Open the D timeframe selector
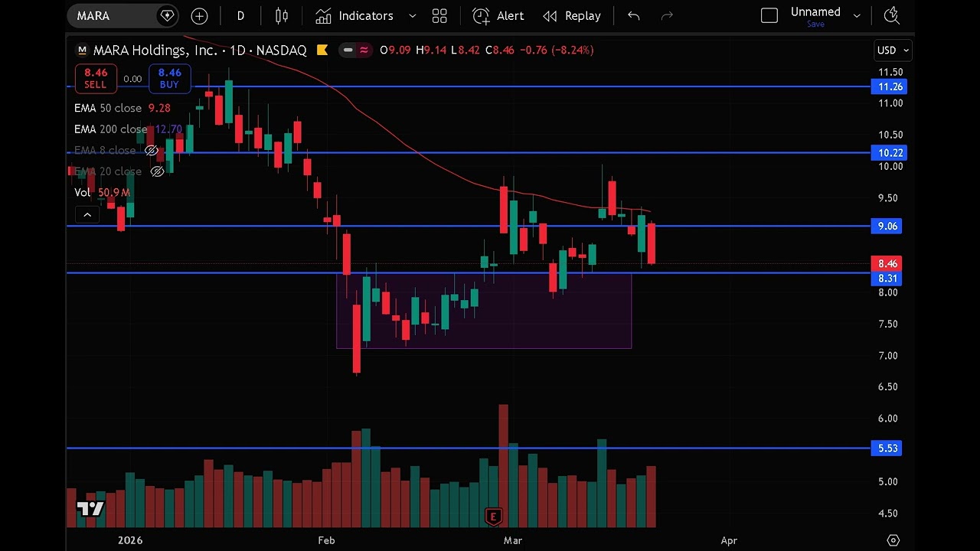980x551 pixels. pyautogui.click(x=240, y=15)
